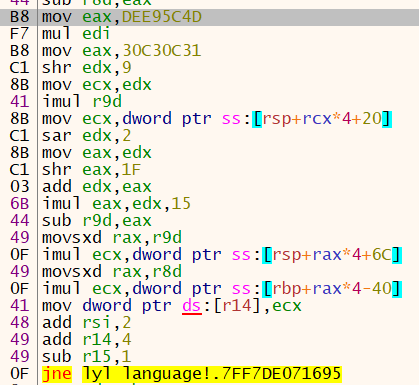This screenshot has height=385, width=419.
Task: Click instruction 'imul ecx,dword ptr ss:[rbp+rax*4-40]'
Action: (x=222, y=289)
